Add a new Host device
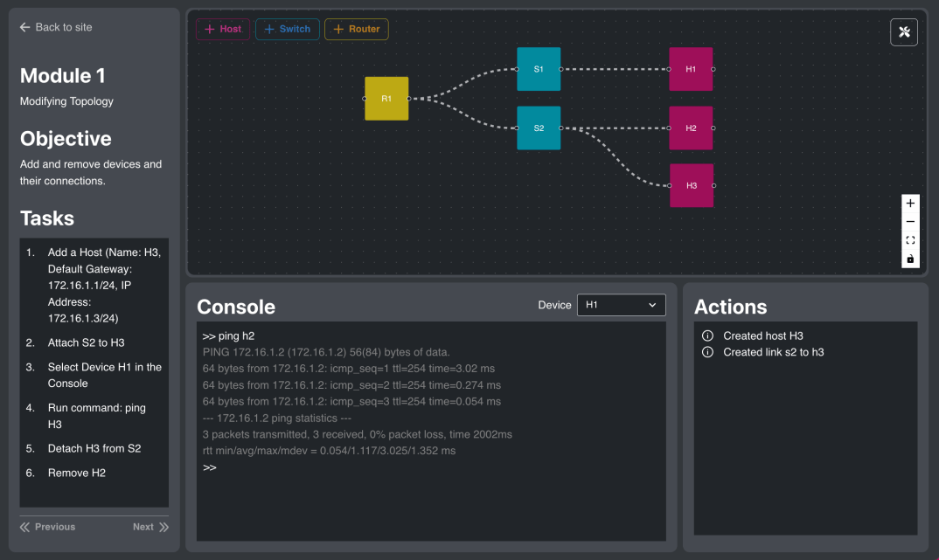The height and width of the screenshot is (560, 939). pyautogui.click(x=223, y=29)
